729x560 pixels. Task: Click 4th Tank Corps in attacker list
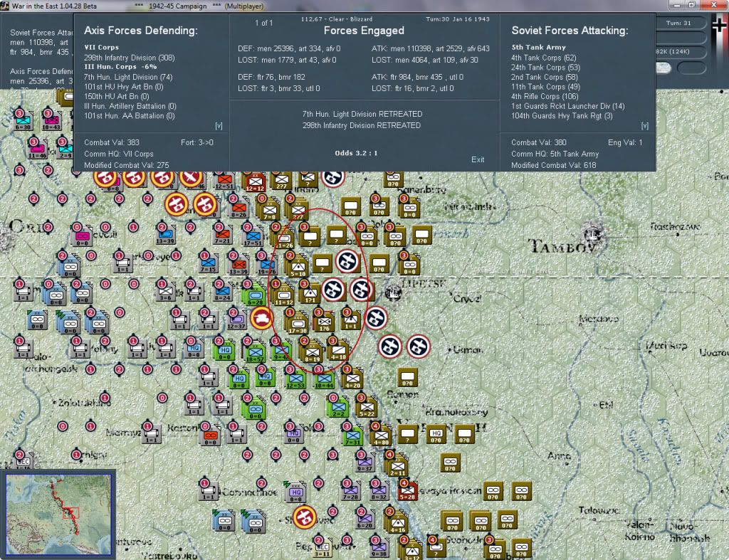coord(543,58)
